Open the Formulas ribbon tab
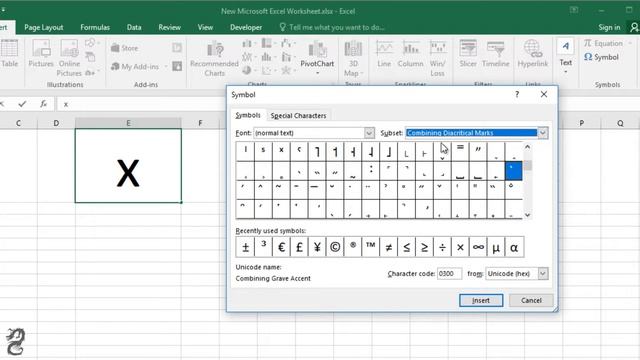 (x=95, y=27)
